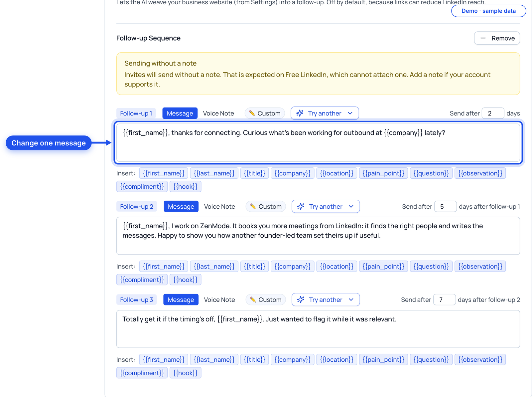532x397 pixels.
Task: Insert {{question}} token for Follow-up 3
Action: point(431,359)
